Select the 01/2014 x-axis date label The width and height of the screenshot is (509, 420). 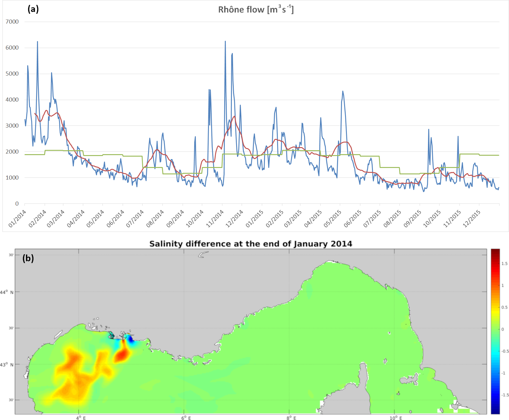click(17, 219)
